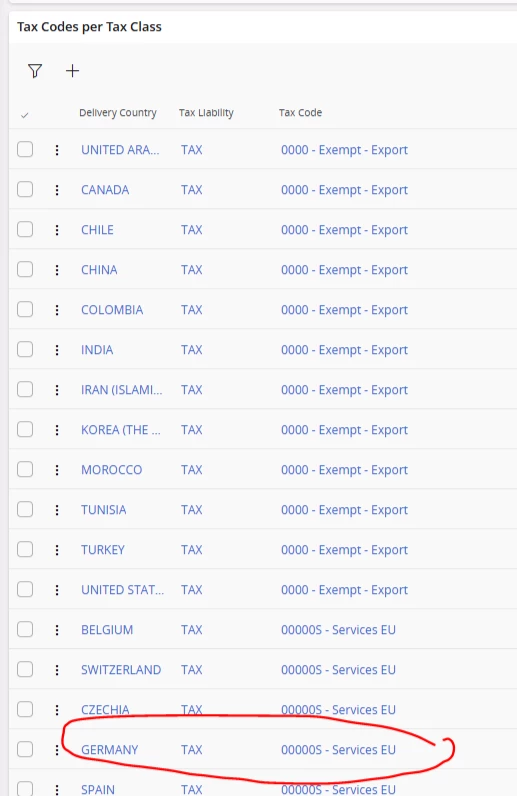Add new tax code with plus icon
This screenshot has height=796, width=517.
click(73, 71)
